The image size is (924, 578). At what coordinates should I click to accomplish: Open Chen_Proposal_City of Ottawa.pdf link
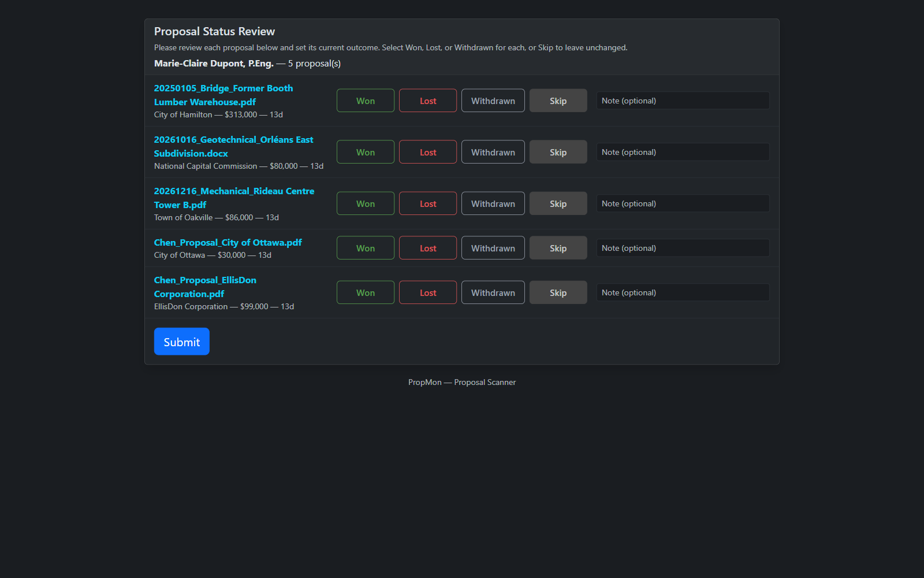(228, 242)
